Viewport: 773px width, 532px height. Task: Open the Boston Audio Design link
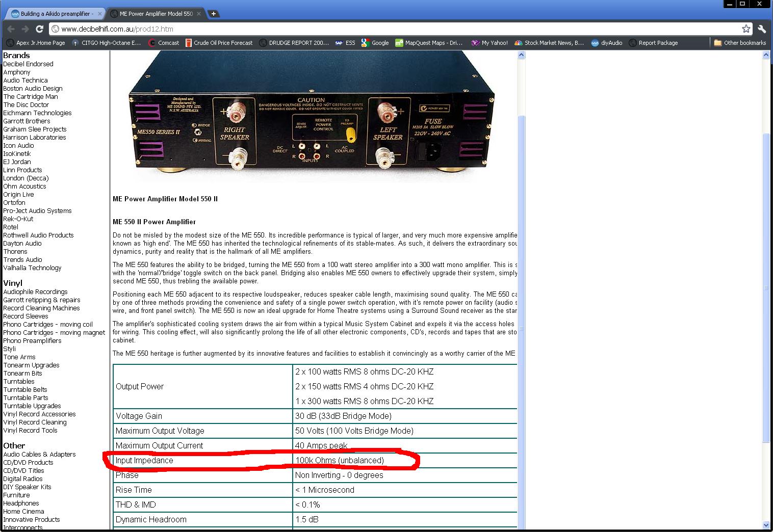[x=33, y=88]
